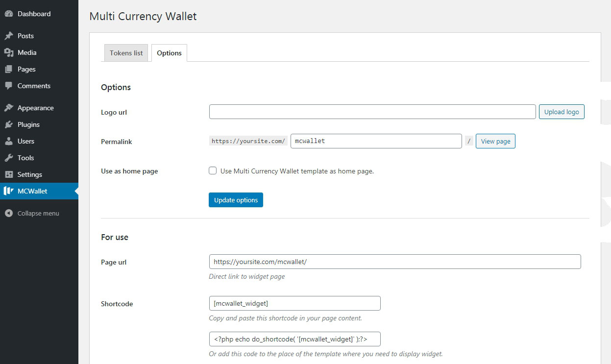
Task: Click the https://yoursite.com/ permalink prefix text
Action: pyautogui.click(x=248, y=141)
